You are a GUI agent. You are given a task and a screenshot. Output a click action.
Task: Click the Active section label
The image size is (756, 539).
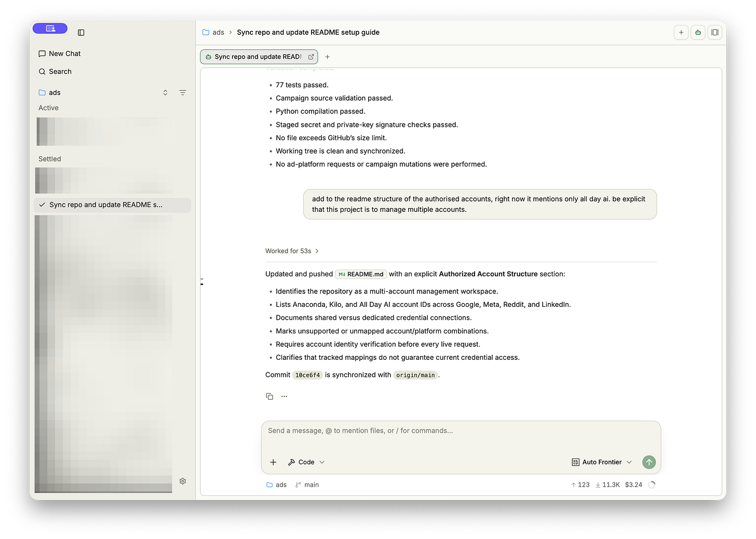tap(48, 108)
